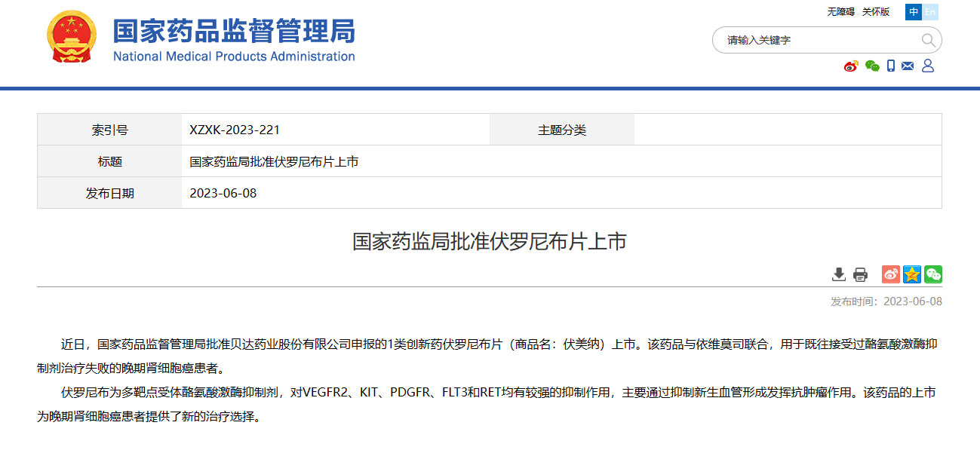
Task: Switch language to 中 (Chinese)
Action: click(x=914, y=11)
